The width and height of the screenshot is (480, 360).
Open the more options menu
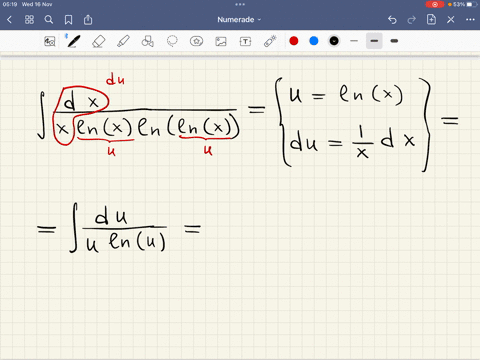pyautogui.click(x=470, y=20)
